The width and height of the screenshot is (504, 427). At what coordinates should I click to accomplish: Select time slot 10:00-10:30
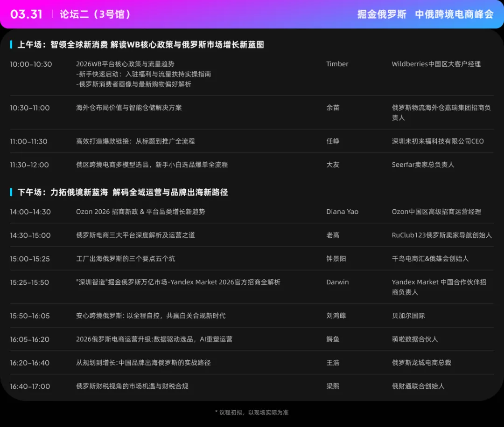(x=31, y=64)
